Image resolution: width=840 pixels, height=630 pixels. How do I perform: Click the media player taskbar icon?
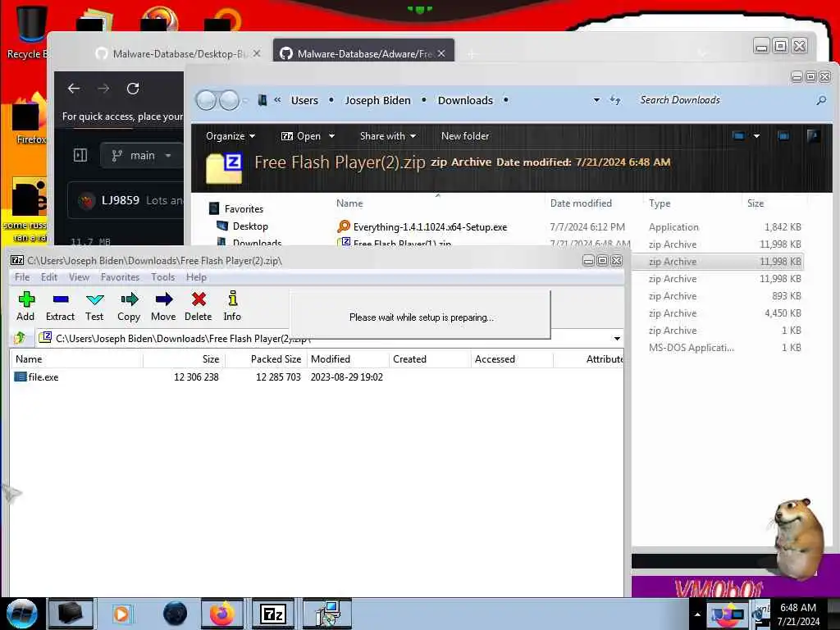pos(121,614)
